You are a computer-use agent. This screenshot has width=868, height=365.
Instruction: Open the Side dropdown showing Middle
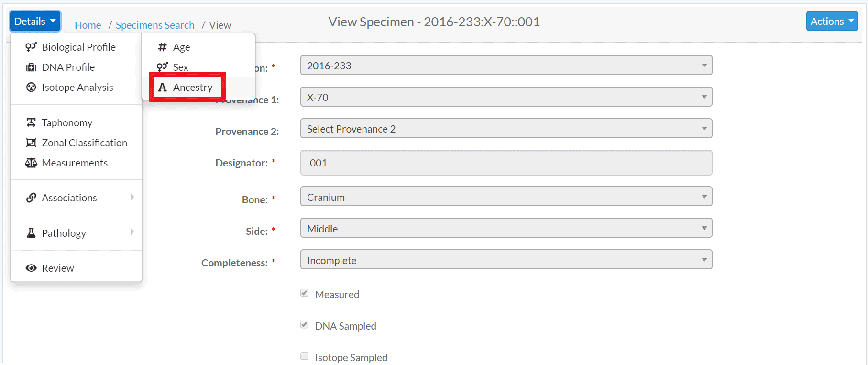pyautogui.click(x=506, y=228)
